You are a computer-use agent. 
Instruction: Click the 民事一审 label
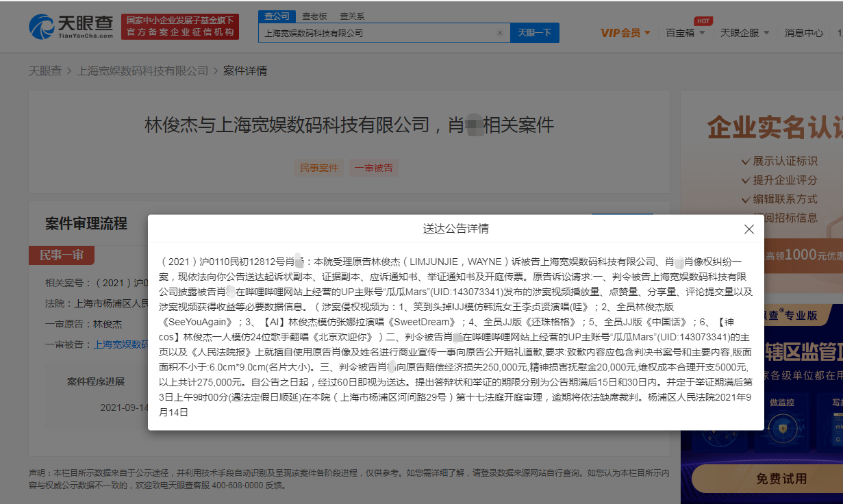point(62,255)
